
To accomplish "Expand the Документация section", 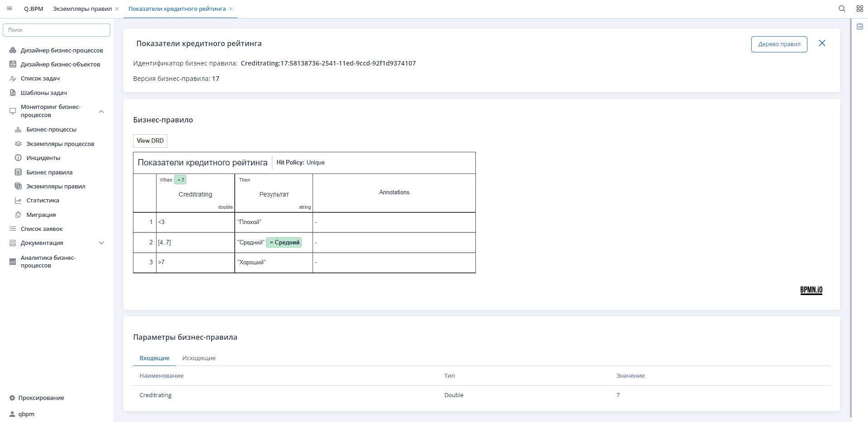I will (x=101, y=243).
